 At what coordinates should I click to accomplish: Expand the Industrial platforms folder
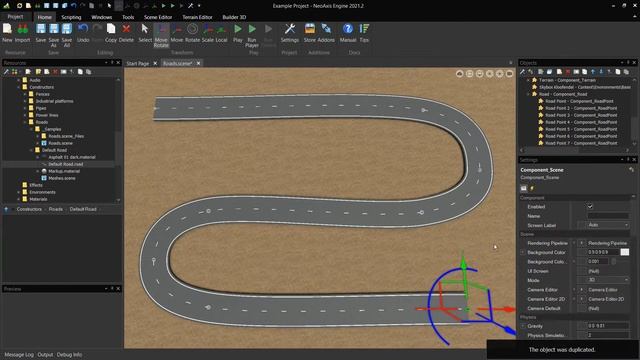(x=25, y=101)
